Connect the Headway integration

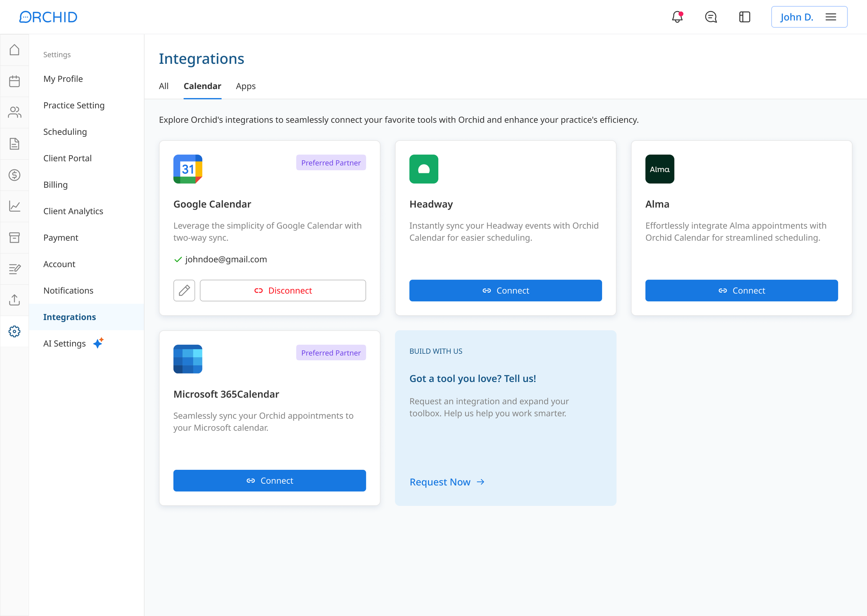505,291
